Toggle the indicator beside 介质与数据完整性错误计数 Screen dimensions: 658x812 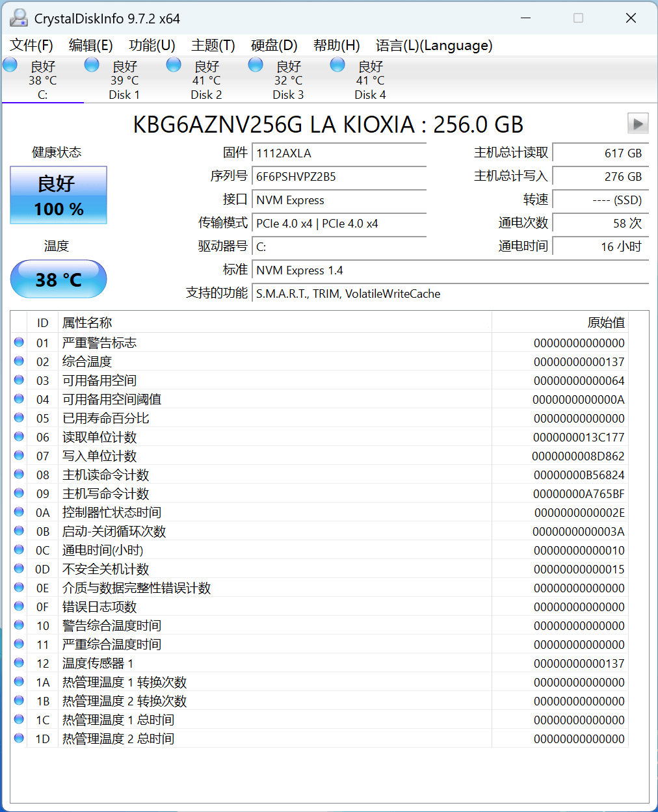pyautogui.click(x=18, y=588)
